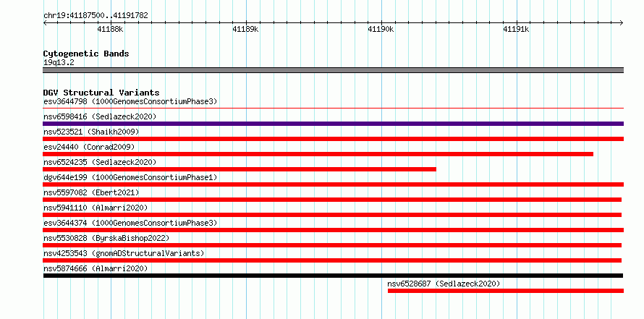Open the nsv6598416 (Sedlazeck2020) label
Screen dimensions: 644x319
(x=100, y=116)
